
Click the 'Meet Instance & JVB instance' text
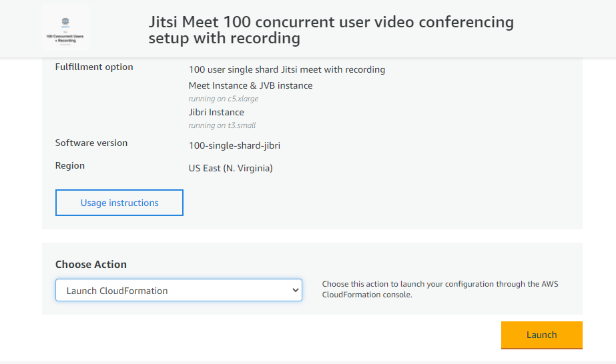250,85
